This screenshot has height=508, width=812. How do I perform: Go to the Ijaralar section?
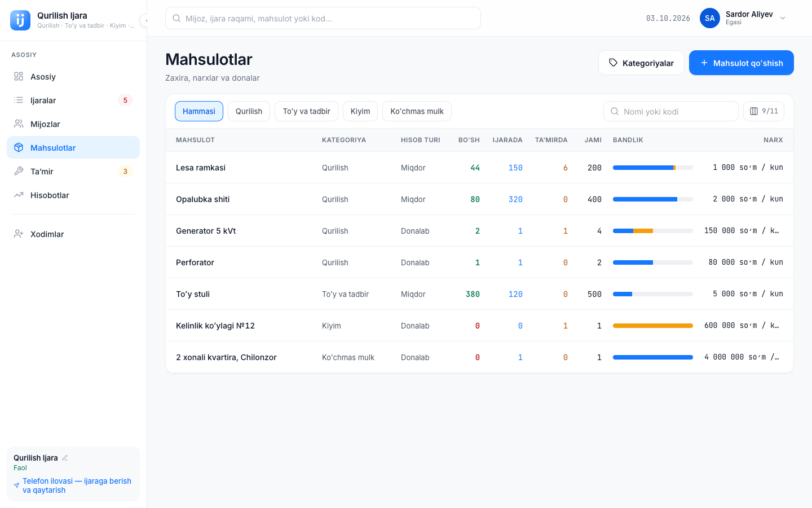[x=73, y=100]
